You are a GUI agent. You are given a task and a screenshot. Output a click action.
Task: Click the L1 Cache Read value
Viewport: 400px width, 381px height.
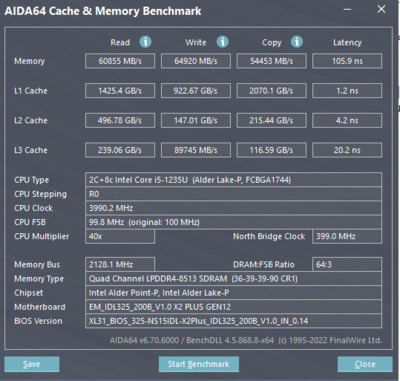pyautogui.click(x=120, y=91)
